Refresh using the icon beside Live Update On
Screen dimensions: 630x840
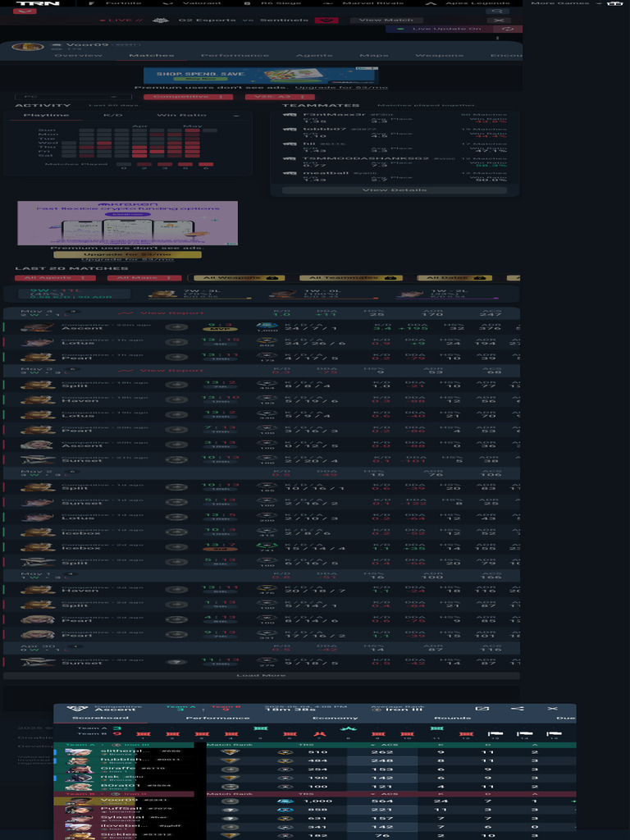pyautogui.click(x=507, y=29)
